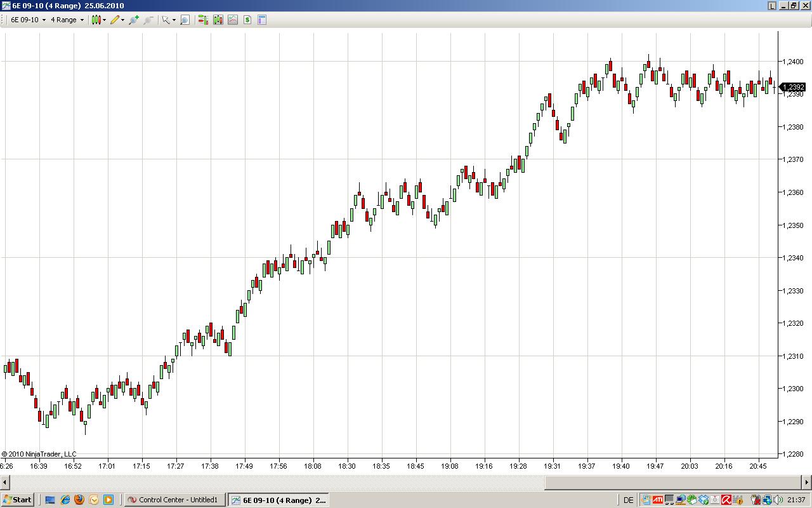Viewport: 812px width, 508px height.
Task: Click the 1,2392 current price marker
Action: tap(793, 87)
